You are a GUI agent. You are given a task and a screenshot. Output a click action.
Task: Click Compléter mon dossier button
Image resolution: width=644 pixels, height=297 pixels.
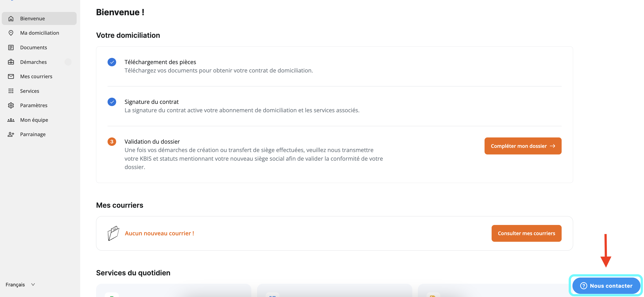523,146
